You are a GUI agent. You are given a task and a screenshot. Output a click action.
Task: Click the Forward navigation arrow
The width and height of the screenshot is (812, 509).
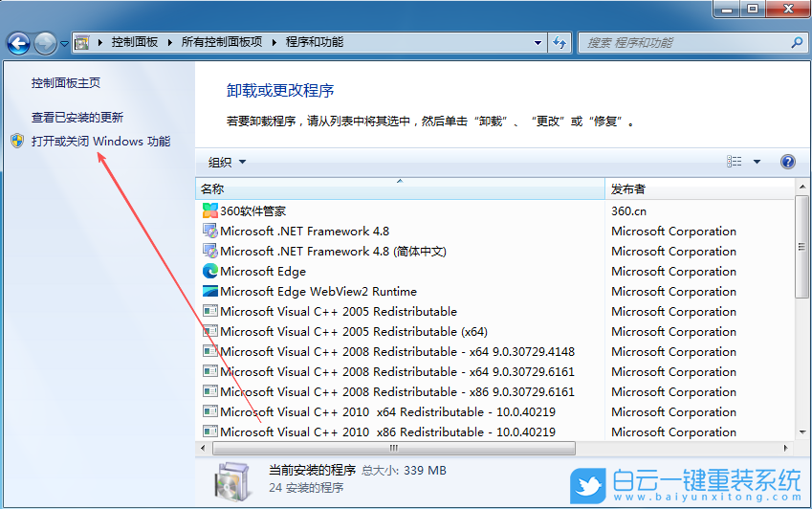tap(46, 43)
